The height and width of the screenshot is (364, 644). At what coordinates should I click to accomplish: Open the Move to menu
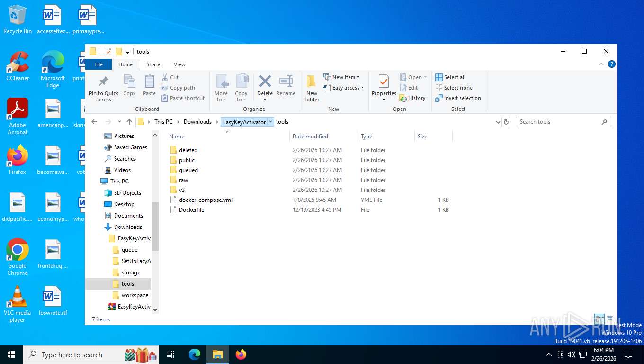point(221,88)
